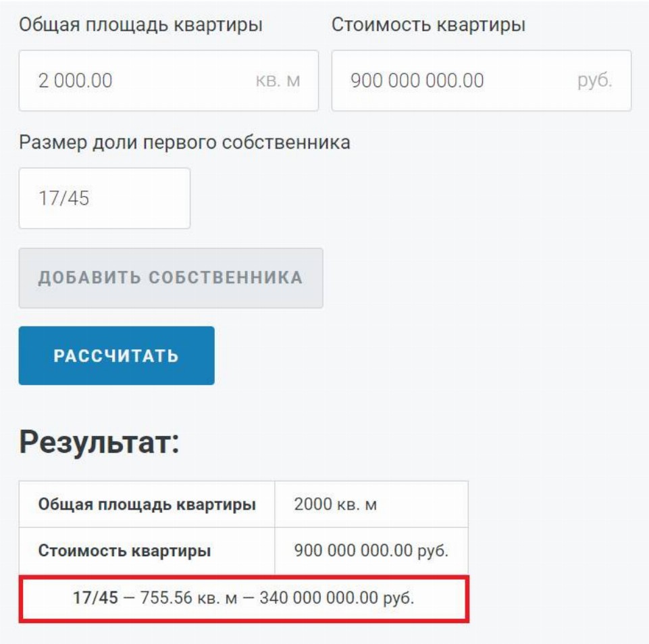Click the blue РАССЧИТАТЬ button

(116, 355)
